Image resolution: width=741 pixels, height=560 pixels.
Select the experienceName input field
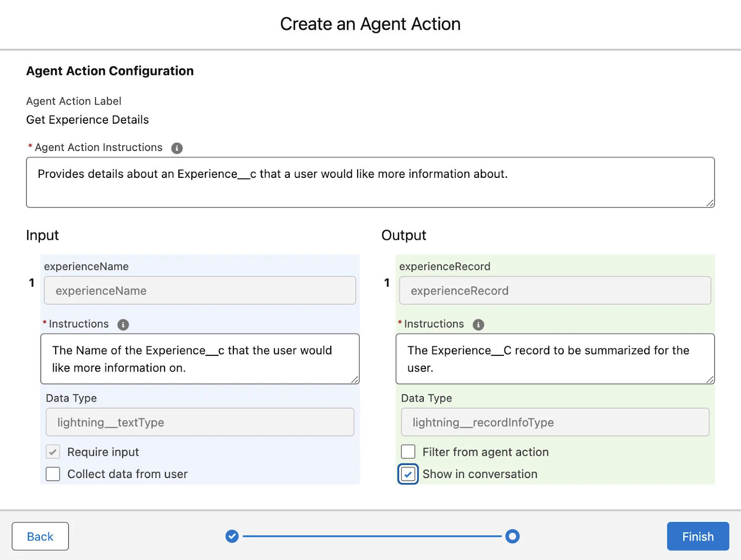pyautogui.click(x=200, y=290)
